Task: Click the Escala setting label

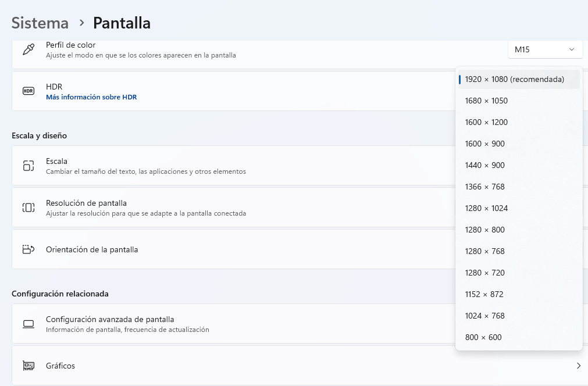Action: tap(56, 161)
